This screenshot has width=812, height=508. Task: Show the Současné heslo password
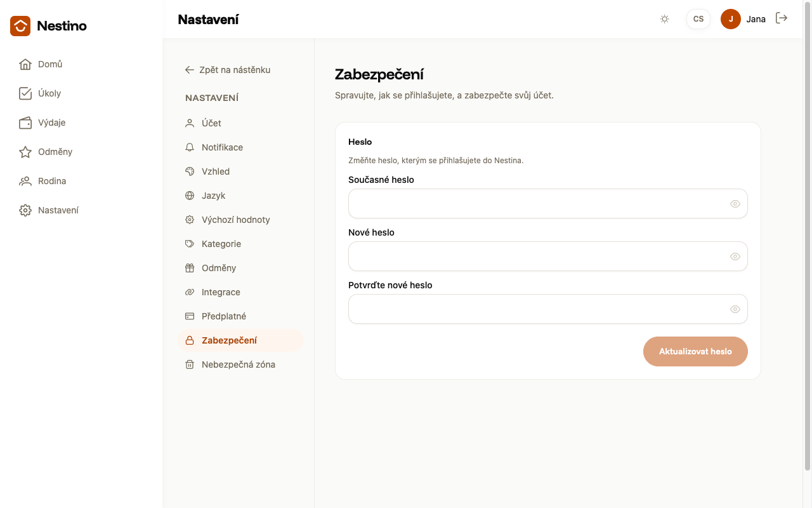(735, 204)
